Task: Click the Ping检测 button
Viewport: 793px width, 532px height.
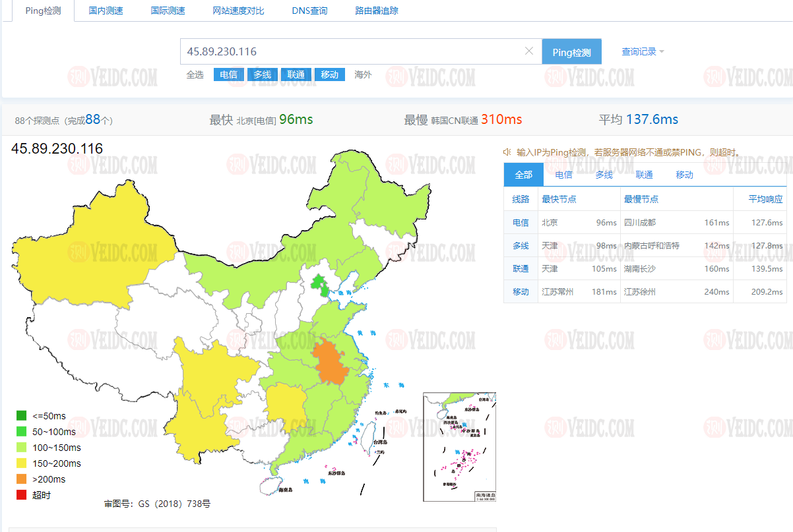Action: tap(571, 51)
